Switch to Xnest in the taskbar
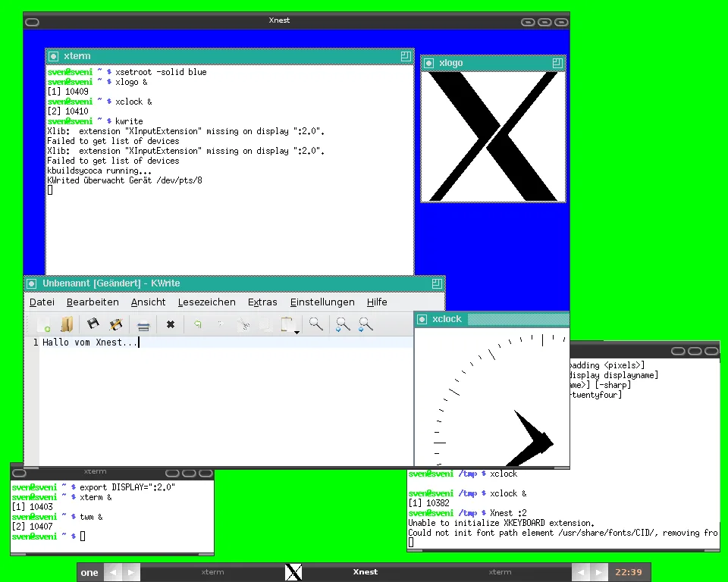Viewport: 728px width, 582px height. click(x=365, y=572)
